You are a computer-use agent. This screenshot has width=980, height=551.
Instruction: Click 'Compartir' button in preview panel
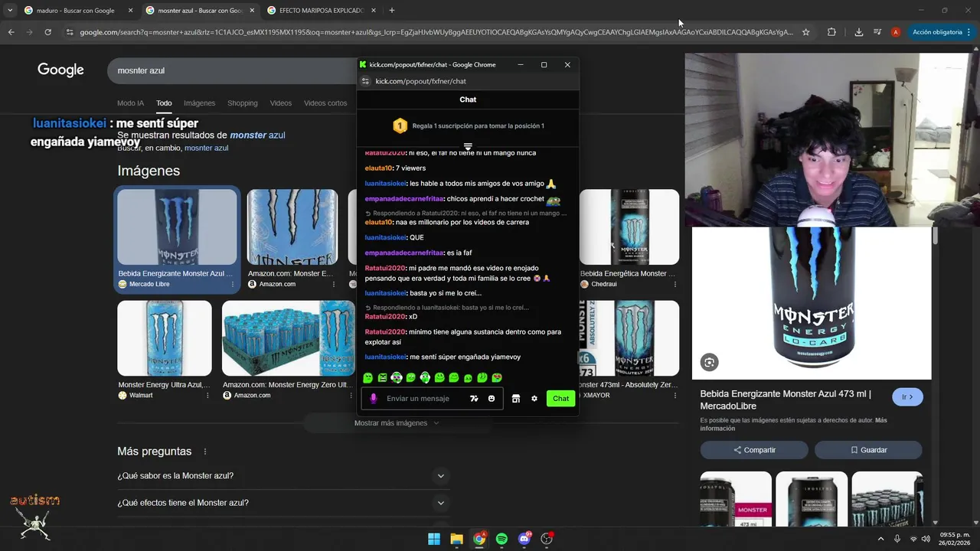[x=754, y=450]
